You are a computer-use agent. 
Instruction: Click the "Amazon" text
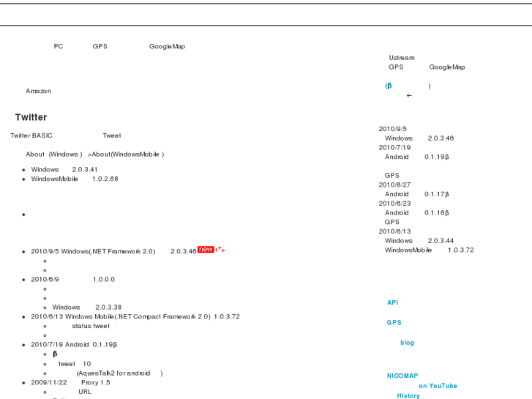coord(38,91)
